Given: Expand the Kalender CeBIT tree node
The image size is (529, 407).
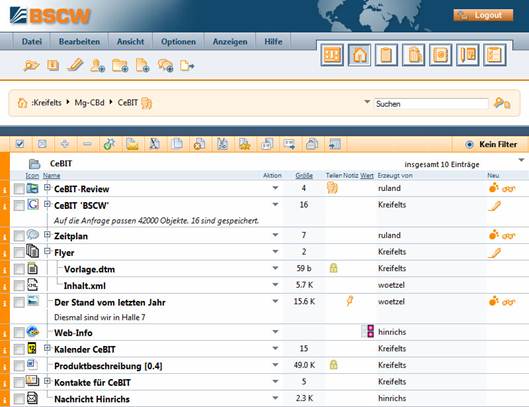Looking at the screenshot, I should (x=47, y=348).
